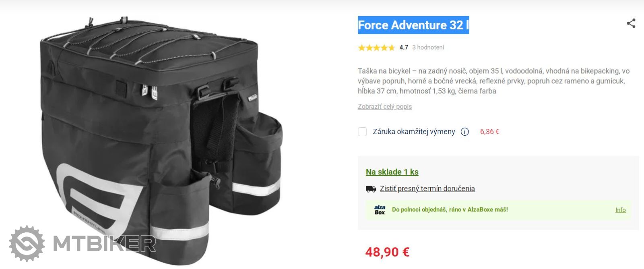Click Na sklade 1 ks link
644x269 pixels.
point(392,172)
